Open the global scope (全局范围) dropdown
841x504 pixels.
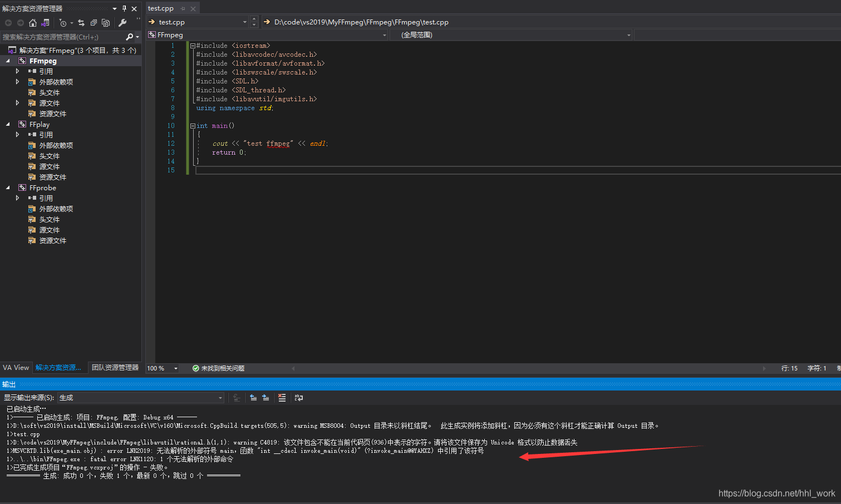(629, 35)
